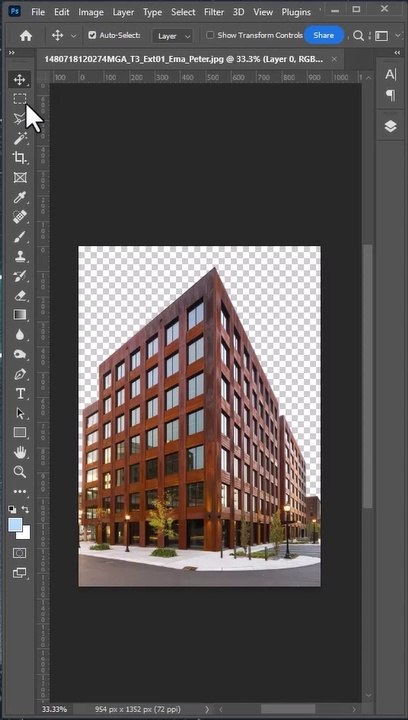The height and width of the screenshot is (720, 408).
Task: Click the light blue foreground color swatch
Action: 15,525
